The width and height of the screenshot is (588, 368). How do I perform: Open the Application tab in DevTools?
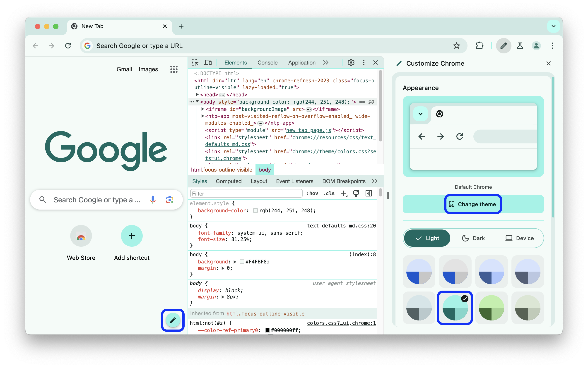302,63
